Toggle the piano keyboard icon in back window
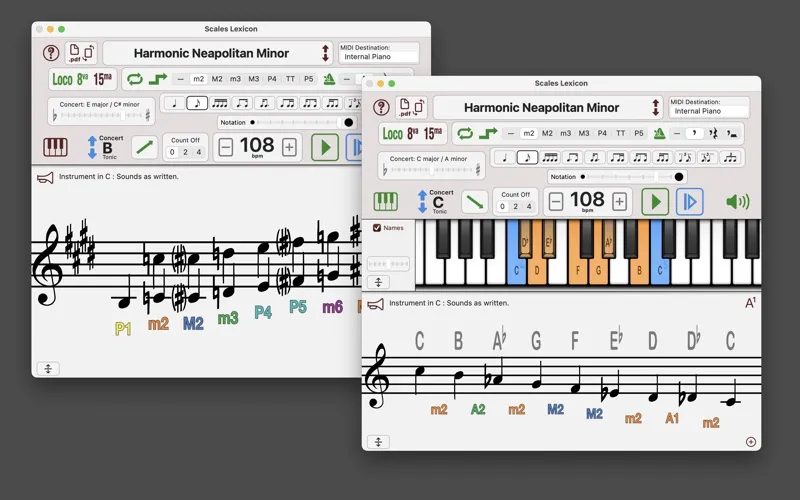The image size is (800, 500). point(55,147)
